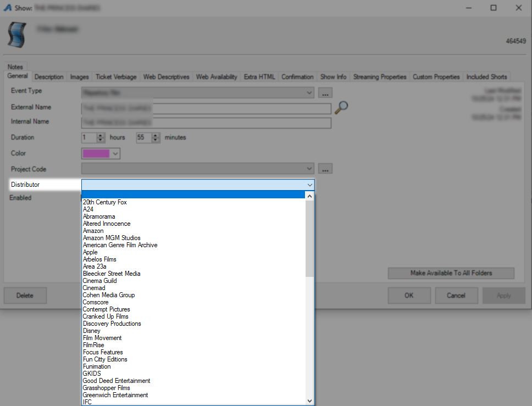Click into the External Name field
This screenshot has width=532, height=406.
(x=206, y=109)
